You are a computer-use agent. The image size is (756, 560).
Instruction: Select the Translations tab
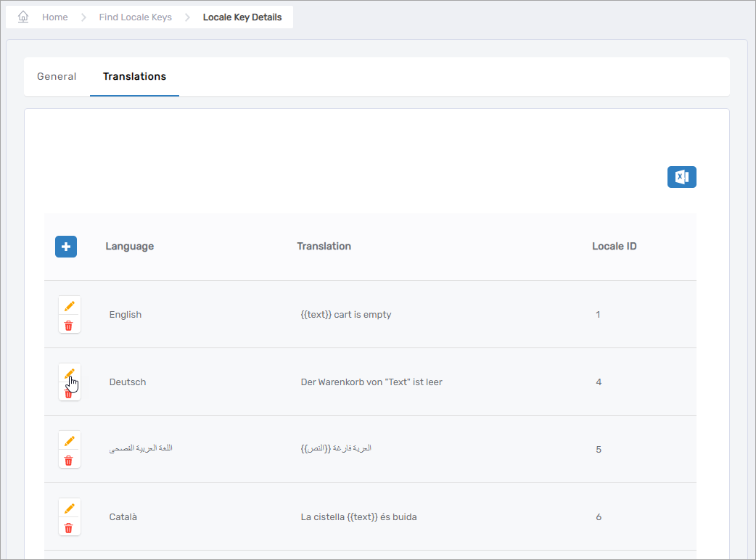[134, 77]
